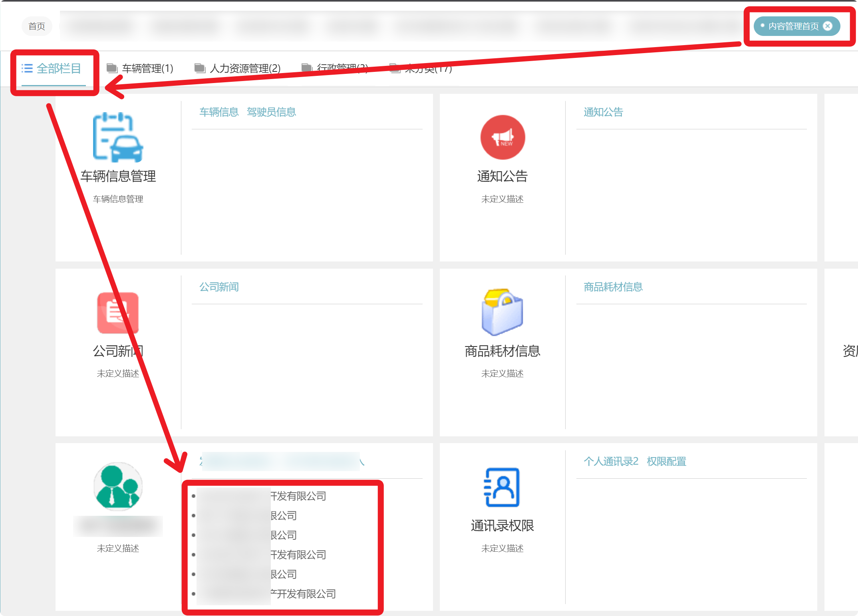Image resolution: width=858 pixels, height=616 pixels.
Task: Open the 公司新闻 column link
Action: tap(219, 287)
